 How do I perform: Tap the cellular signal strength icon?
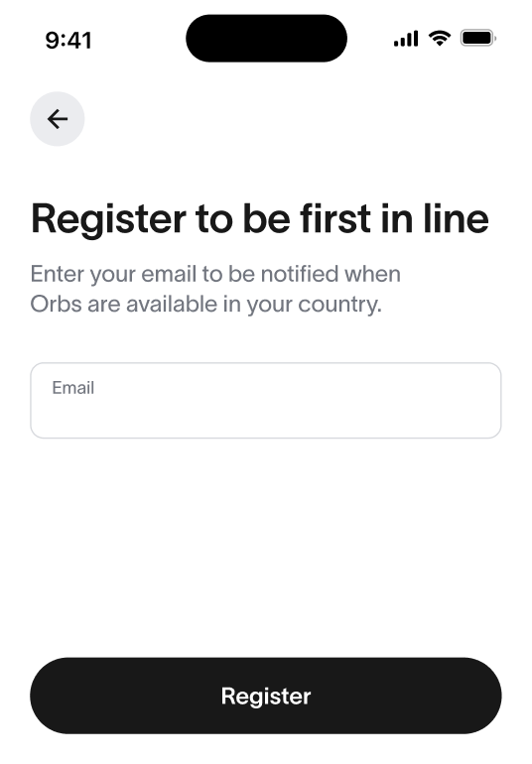tap(406, 39)
